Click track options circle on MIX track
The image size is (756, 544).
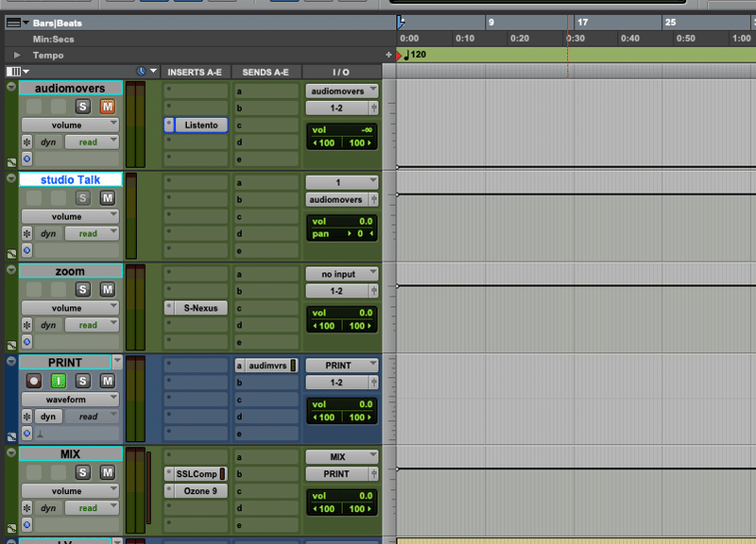[11, 452]
